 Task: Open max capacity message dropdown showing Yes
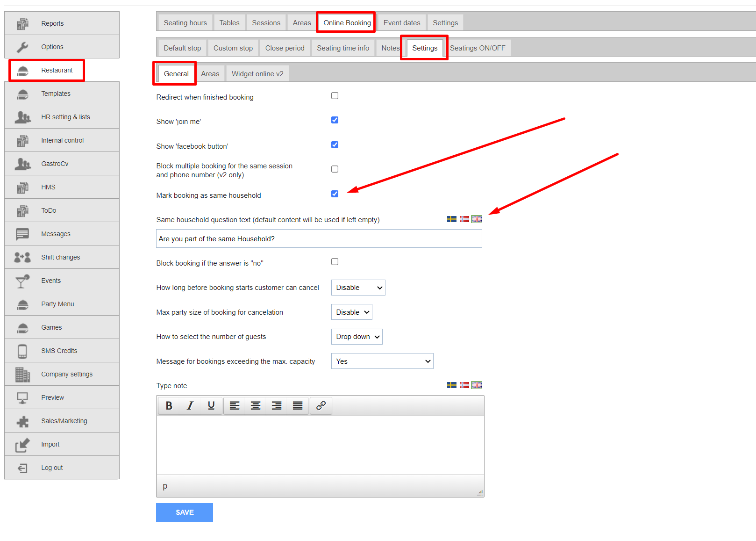pyautogui.click(x=382, y=361)
